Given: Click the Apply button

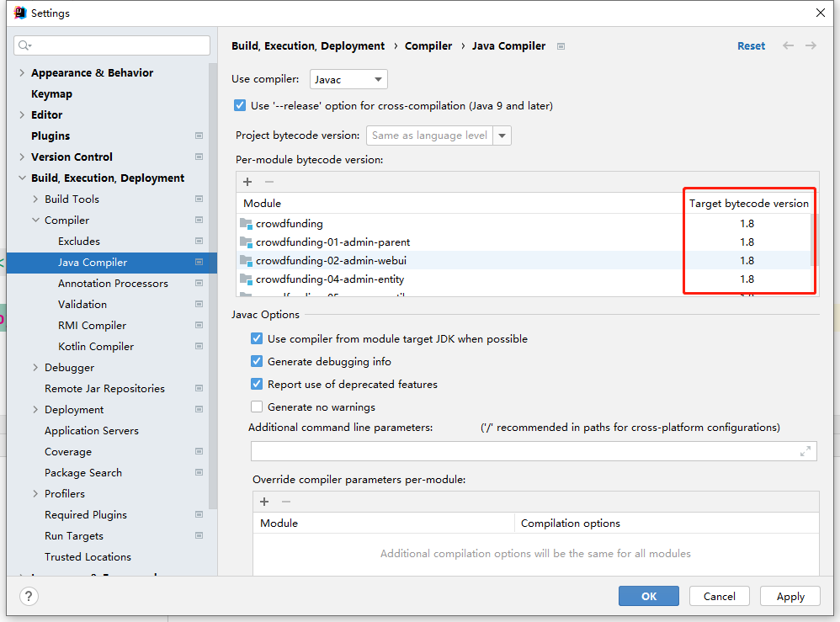Looking at the screenshot, I should pyautogui.click(x=789, y=596).
